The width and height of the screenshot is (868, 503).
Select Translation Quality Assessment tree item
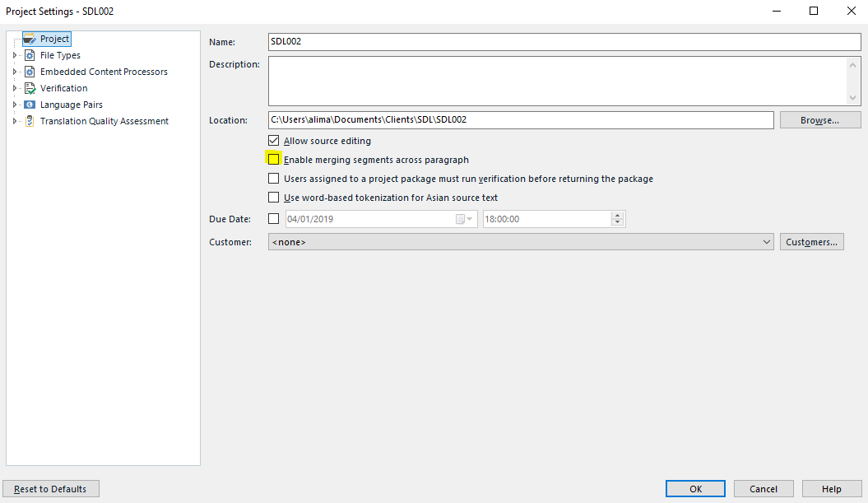[104, 121]
